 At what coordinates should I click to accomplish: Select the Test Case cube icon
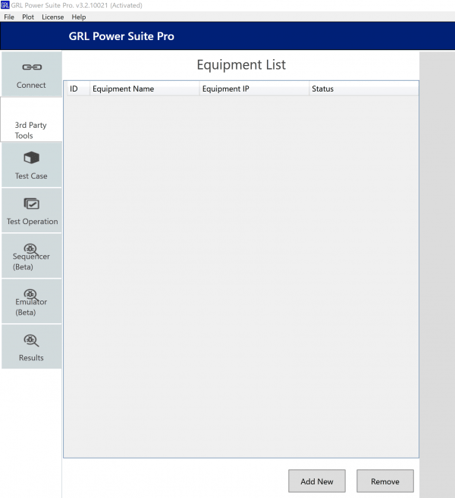tap(31, 158)
